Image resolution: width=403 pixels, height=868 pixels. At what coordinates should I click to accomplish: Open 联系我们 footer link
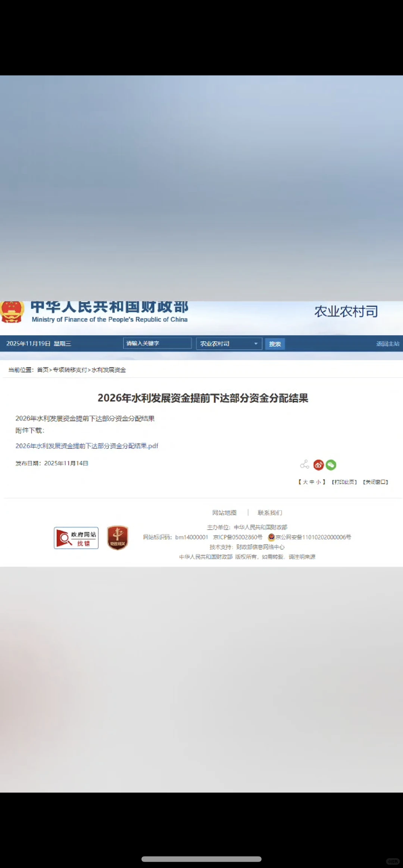point(270,512)
